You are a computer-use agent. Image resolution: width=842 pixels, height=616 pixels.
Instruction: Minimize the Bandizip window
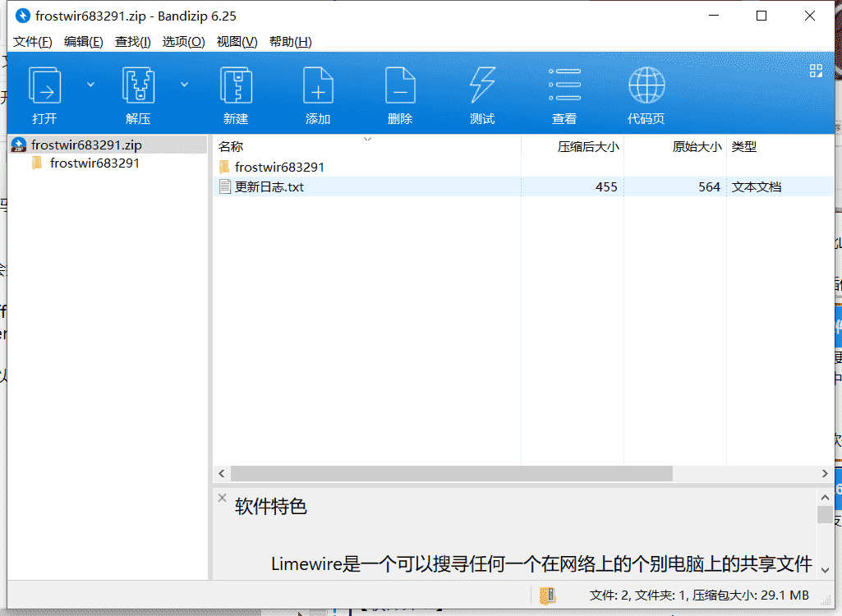coord(714,16)
